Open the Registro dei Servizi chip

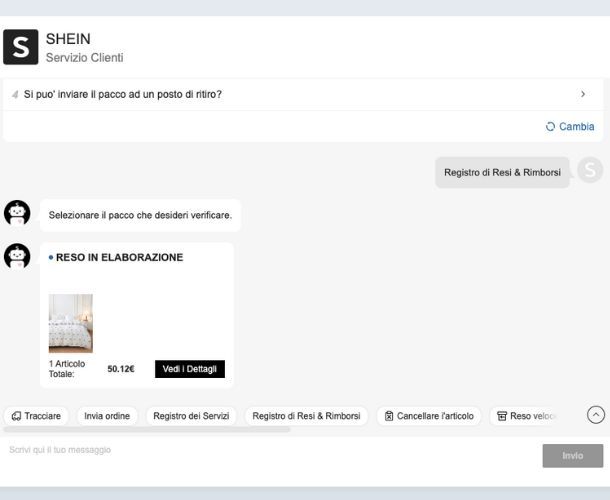click(191, 416)
